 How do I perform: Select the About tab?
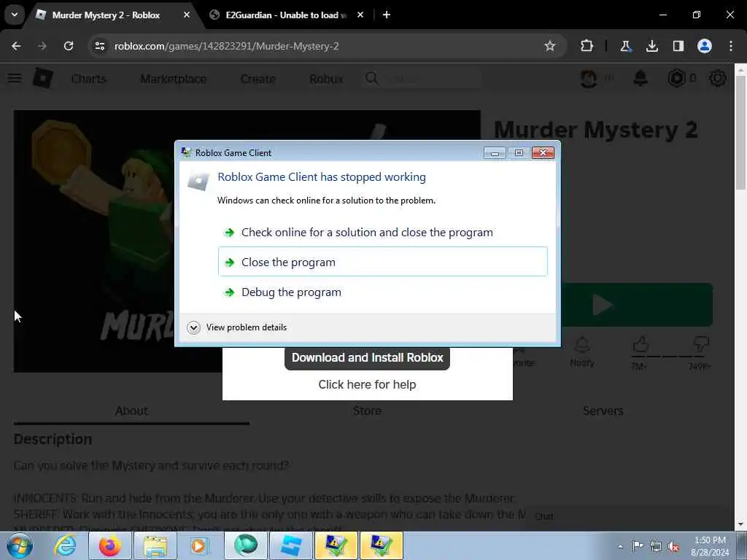tap(131, 411)
